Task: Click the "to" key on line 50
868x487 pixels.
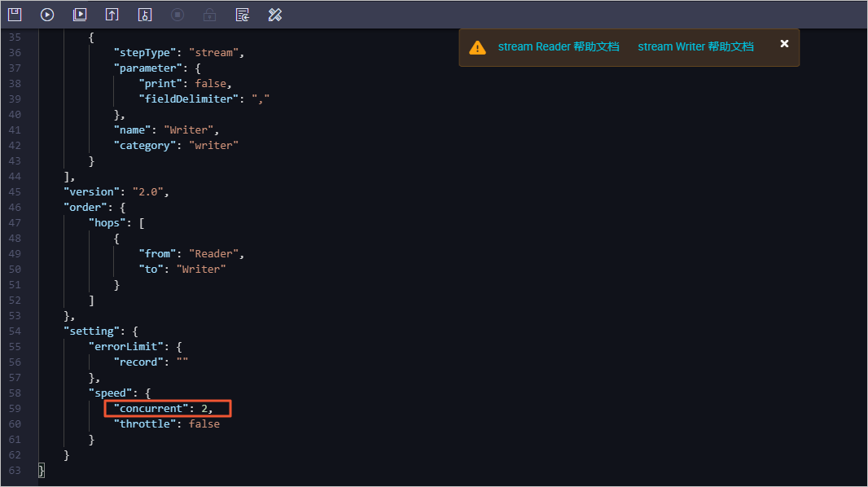Action: coord(151,269)
